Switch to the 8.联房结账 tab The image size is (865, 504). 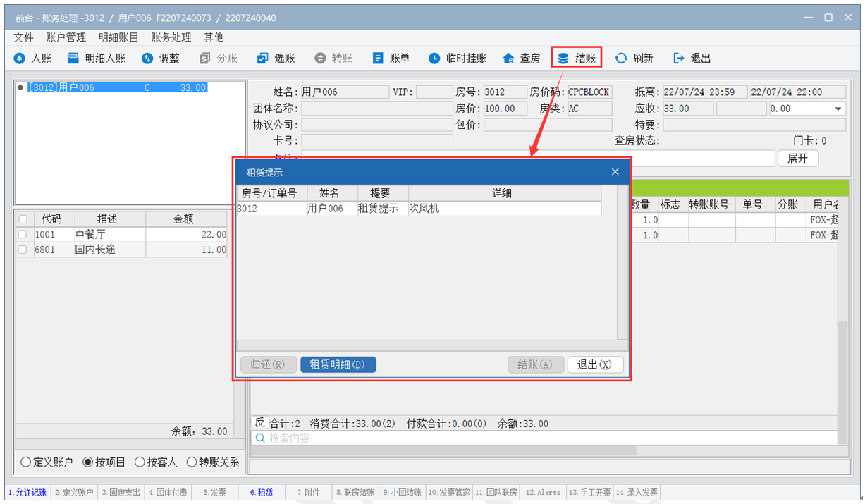point(355,493)
